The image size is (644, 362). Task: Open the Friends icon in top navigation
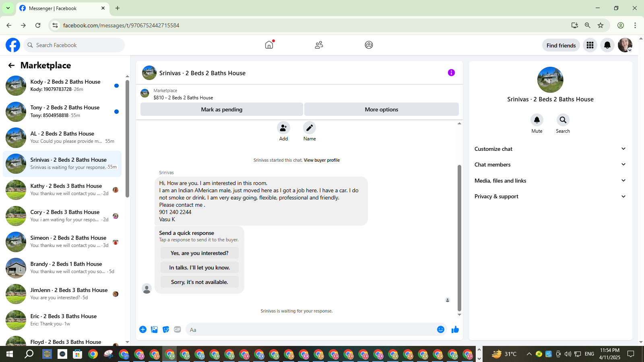click(x=319, y=45)
